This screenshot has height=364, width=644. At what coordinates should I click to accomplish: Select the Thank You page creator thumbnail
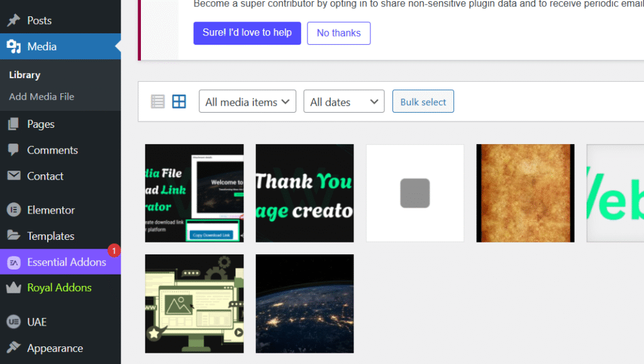tap(305, 193)
